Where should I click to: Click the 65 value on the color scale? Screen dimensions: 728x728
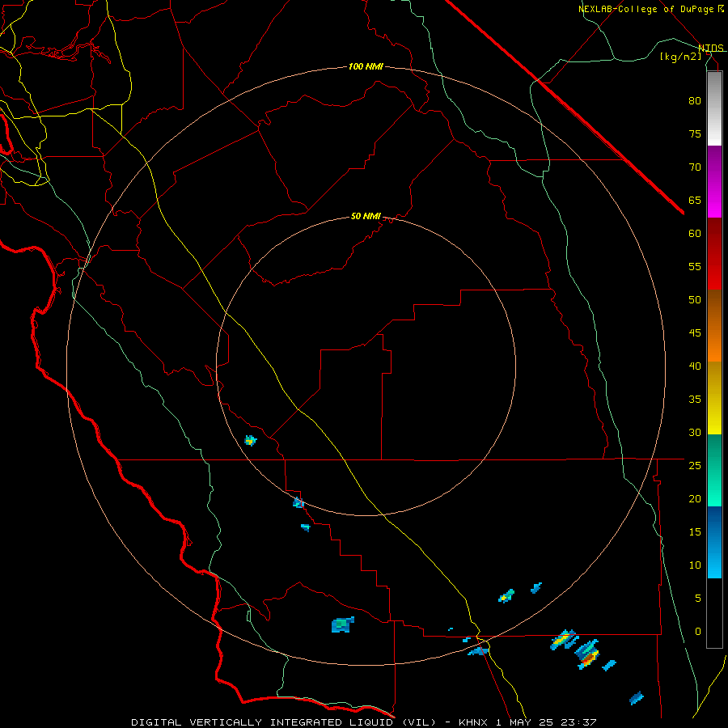(x=695, y=200)
